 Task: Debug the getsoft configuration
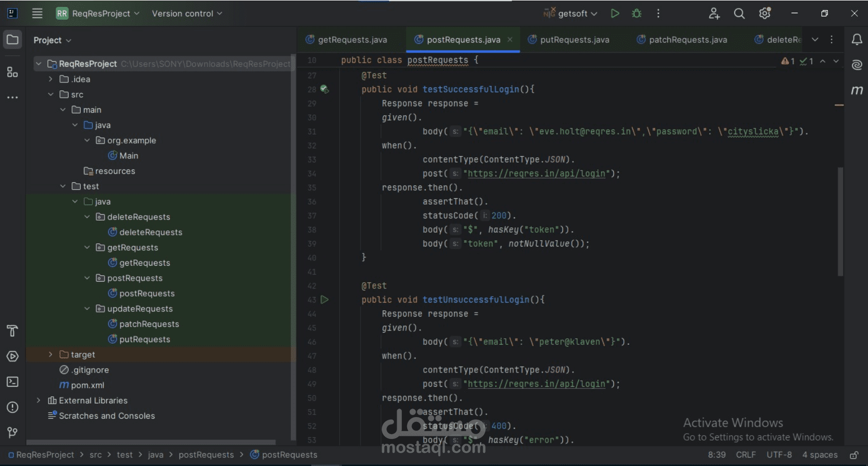pyautogui.click(x=637, y=14)
